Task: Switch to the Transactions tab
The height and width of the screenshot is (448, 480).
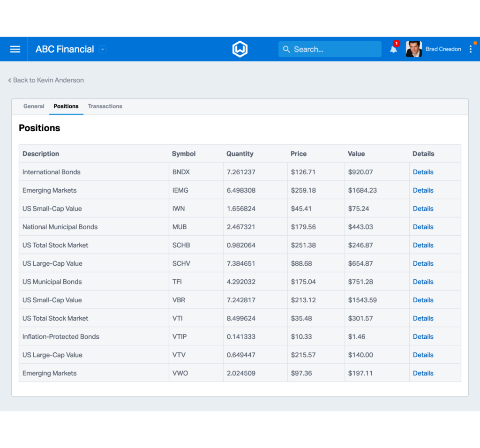Action: (105, 106)
